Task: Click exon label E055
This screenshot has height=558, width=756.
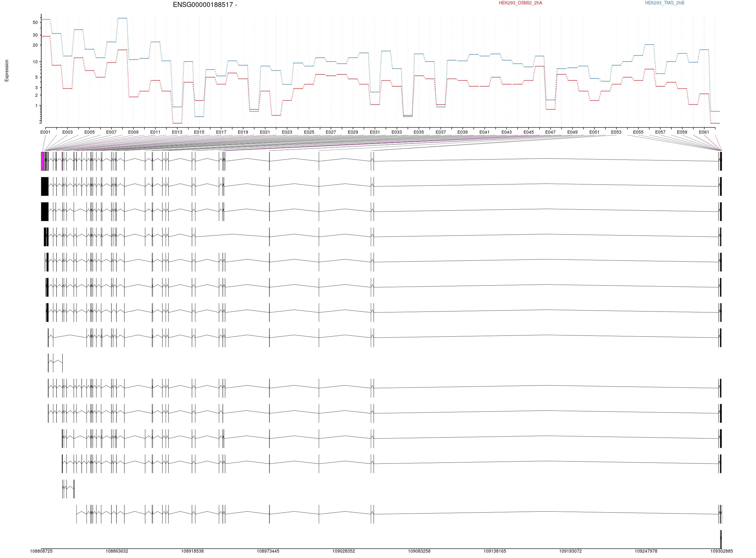Action: click(x=638, y=132)
